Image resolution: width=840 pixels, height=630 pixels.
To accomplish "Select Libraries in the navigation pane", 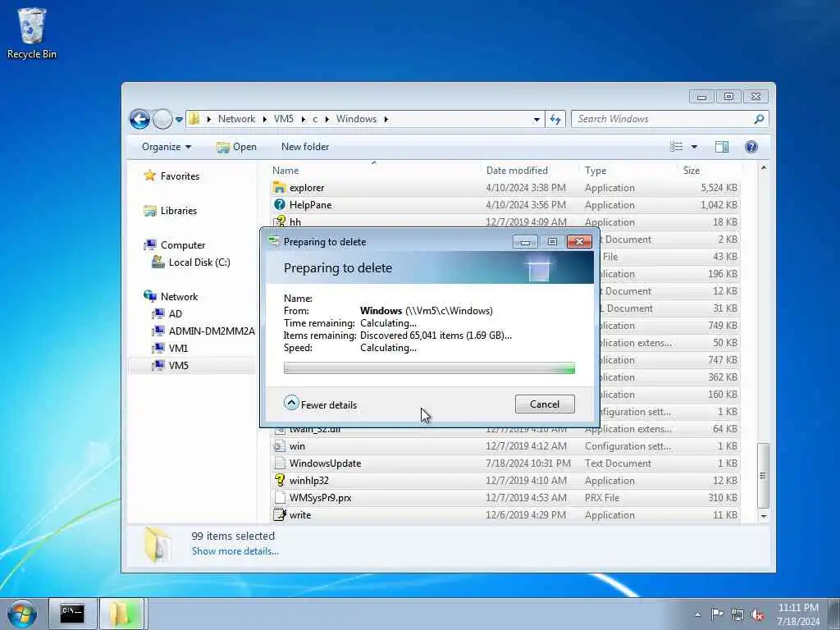I will pos(171,211).
